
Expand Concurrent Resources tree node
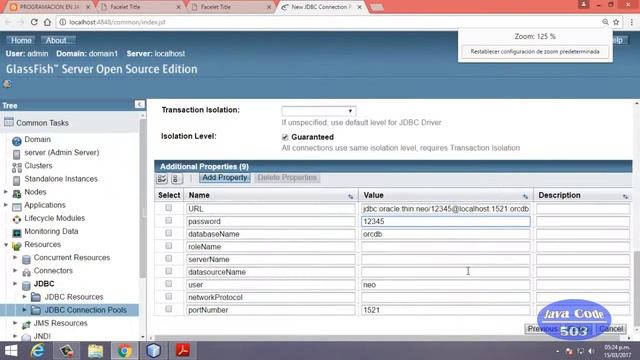[x=15, y=258]
